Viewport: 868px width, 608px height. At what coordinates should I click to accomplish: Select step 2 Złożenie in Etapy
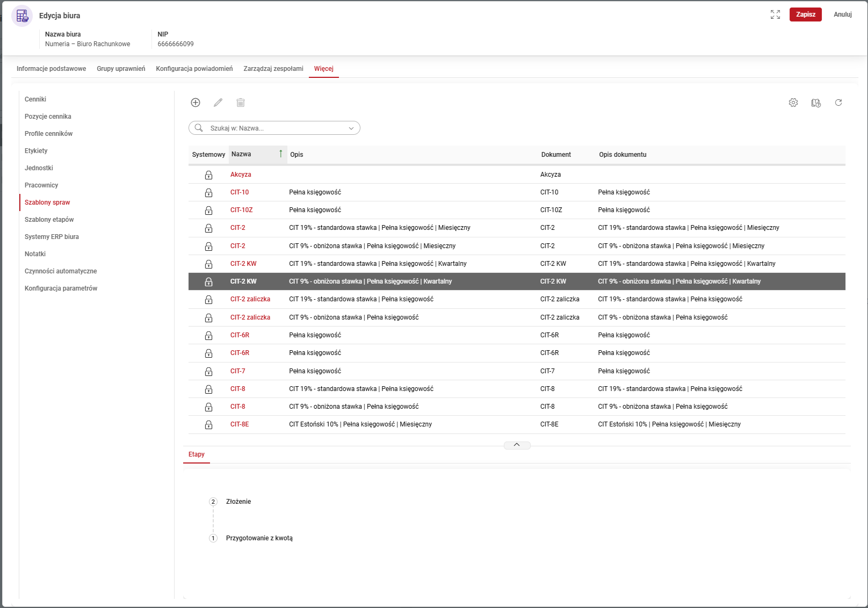click(x=238, y=502)
